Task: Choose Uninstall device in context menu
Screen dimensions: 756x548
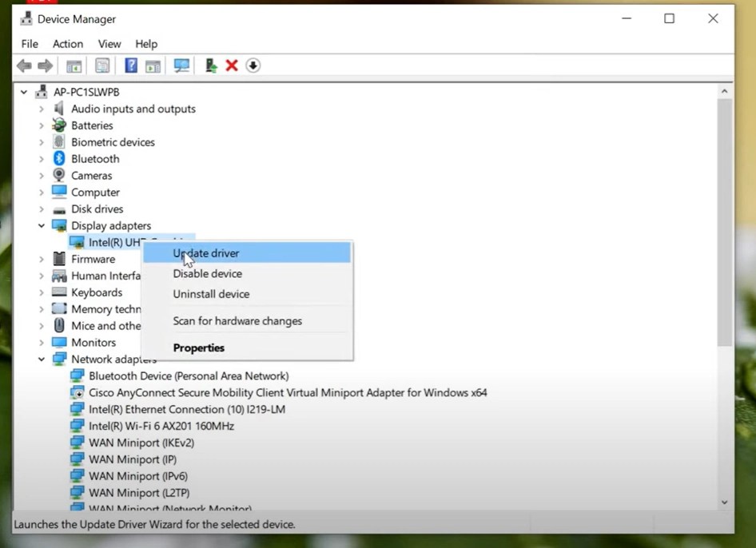Action: [x=247, y=294]
